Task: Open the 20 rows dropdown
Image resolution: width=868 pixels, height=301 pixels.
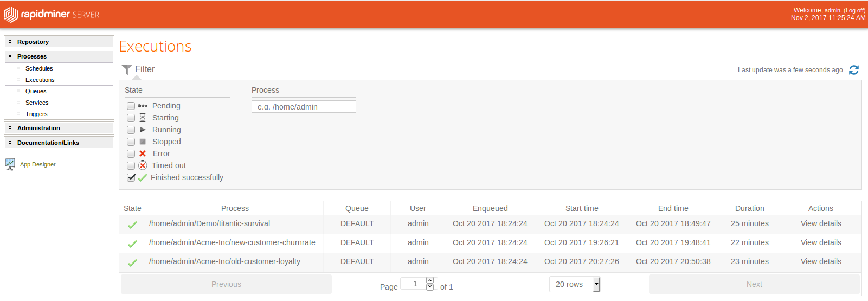Action: (575, 284)
